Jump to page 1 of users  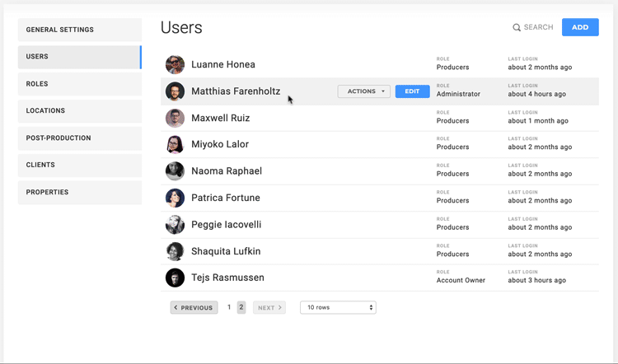point(229,307)
